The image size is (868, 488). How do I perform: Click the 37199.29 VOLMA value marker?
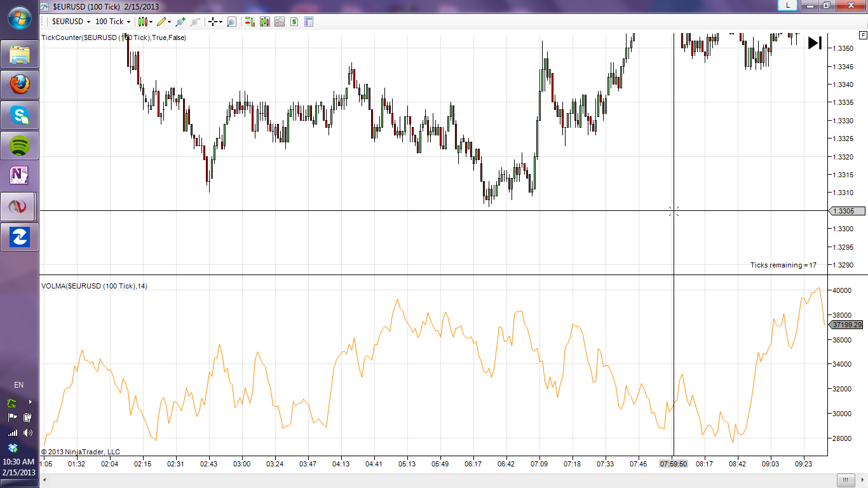(848, 325)
